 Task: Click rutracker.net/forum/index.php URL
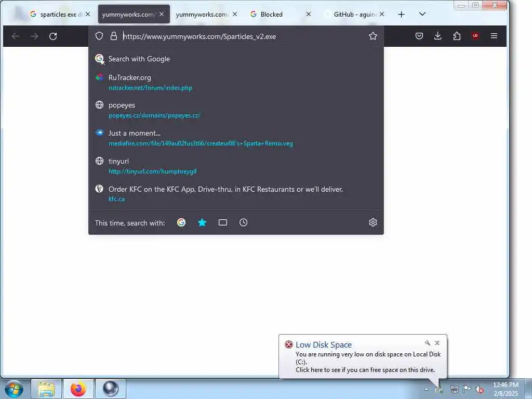point(150,88)
